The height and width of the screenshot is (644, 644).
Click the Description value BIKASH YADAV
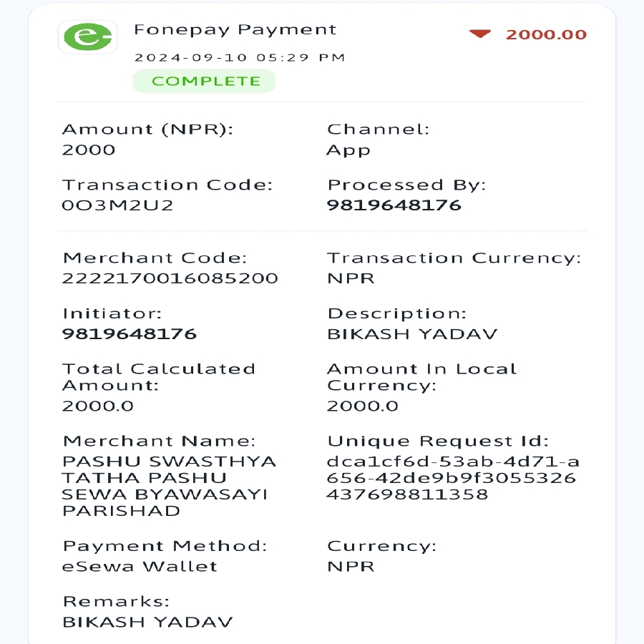412,334
